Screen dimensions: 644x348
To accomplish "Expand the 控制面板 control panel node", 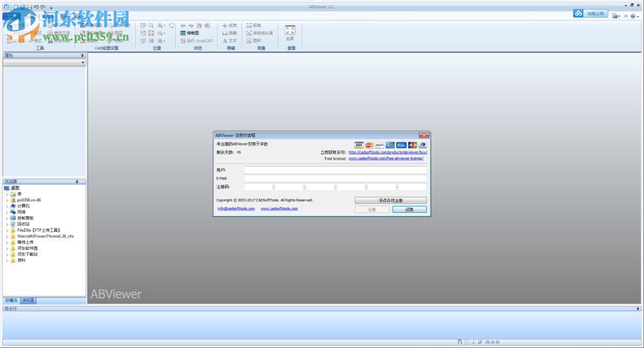I will pos(7,218).
